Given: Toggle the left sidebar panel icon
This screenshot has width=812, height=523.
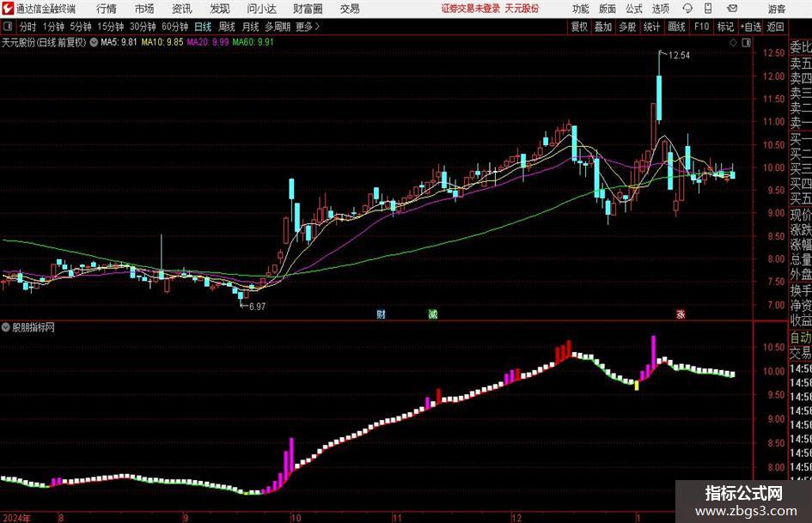Looking at the screenshot, I should coord(8,27).
